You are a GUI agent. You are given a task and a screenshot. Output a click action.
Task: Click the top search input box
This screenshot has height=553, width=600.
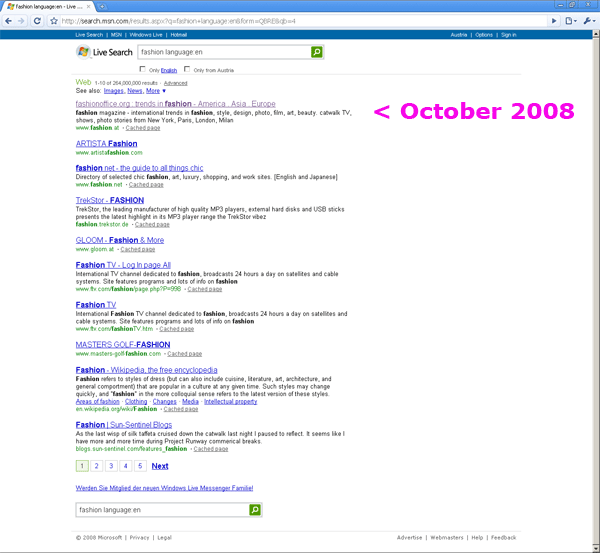pyautogui.click(x=224, y=52)
